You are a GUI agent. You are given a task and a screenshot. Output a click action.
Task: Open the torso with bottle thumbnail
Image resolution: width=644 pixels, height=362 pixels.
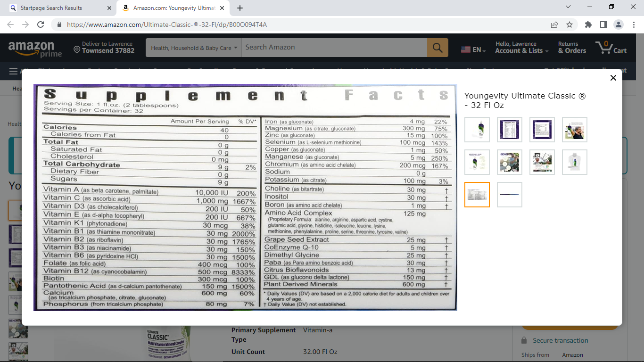574,162
